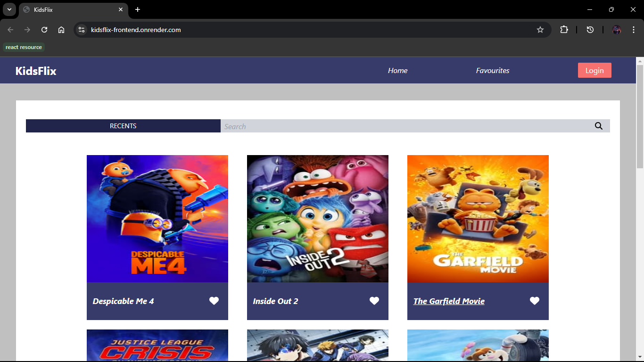Screen dimensions: 644x362
Task: Click the Despicable Me 4 poster
Action: pos(157,219)
